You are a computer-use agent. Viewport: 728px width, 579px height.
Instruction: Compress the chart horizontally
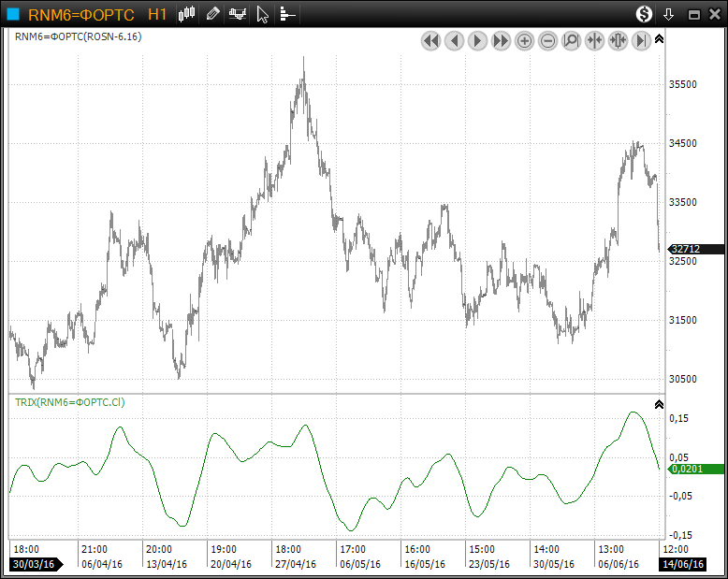point(594,40)
